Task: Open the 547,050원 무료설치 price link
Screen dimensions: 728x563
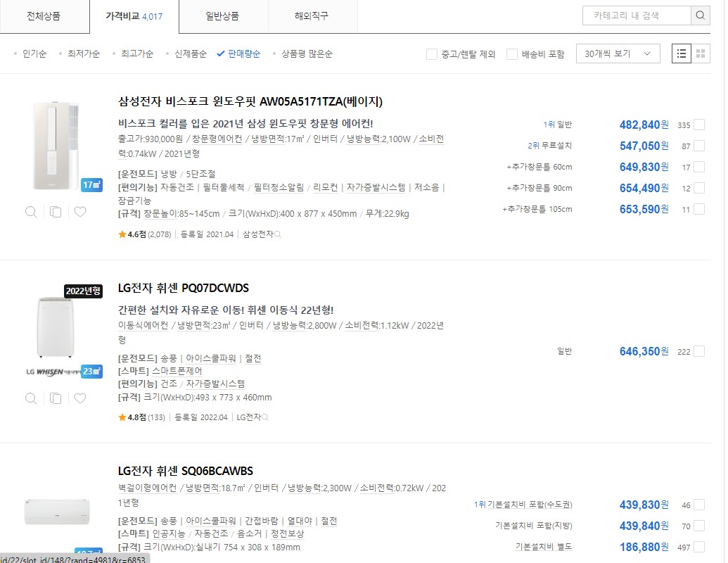Action: click(x=644, y=146)
